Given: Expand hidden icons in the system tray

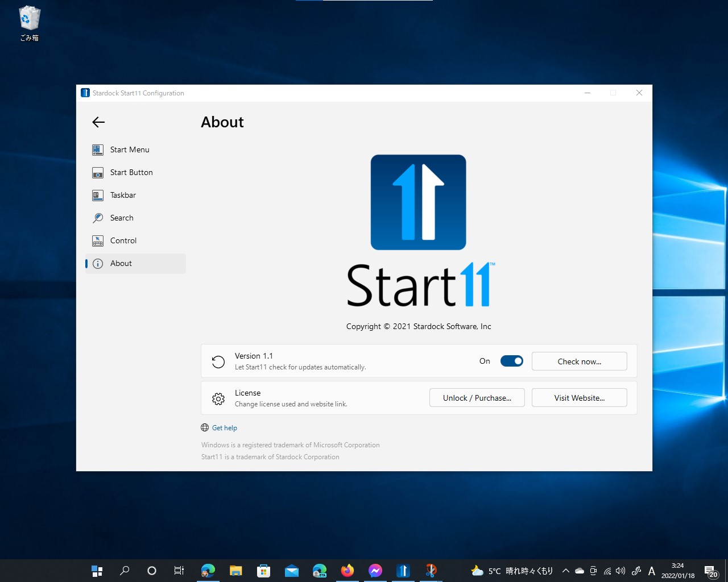Looking at the screenshot, I should tap(566, 571).
